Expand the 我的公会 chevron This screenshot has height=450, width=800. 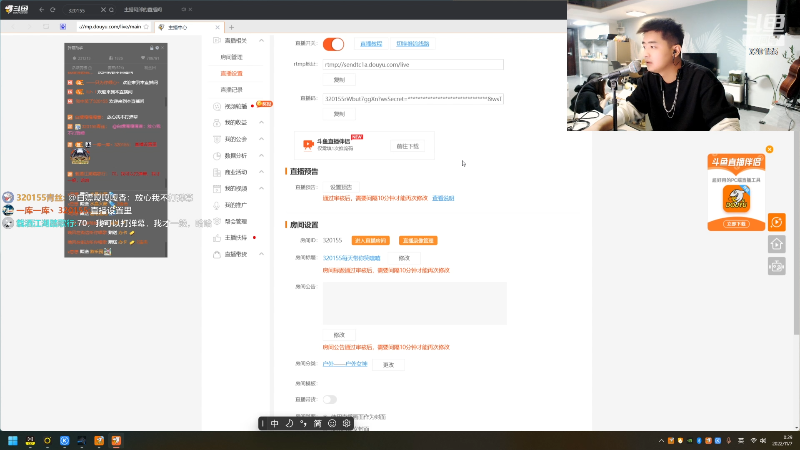[x=261, y=139]
